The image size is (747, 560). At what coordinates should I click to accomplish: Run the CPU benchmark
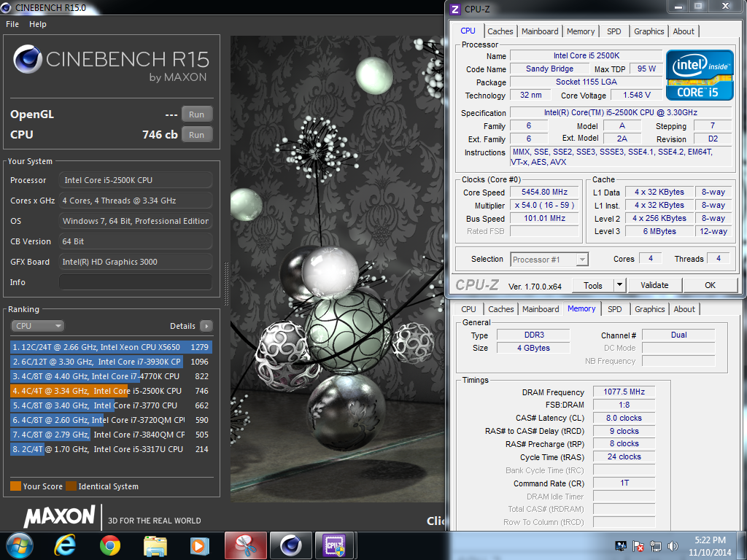coord(197,135)
